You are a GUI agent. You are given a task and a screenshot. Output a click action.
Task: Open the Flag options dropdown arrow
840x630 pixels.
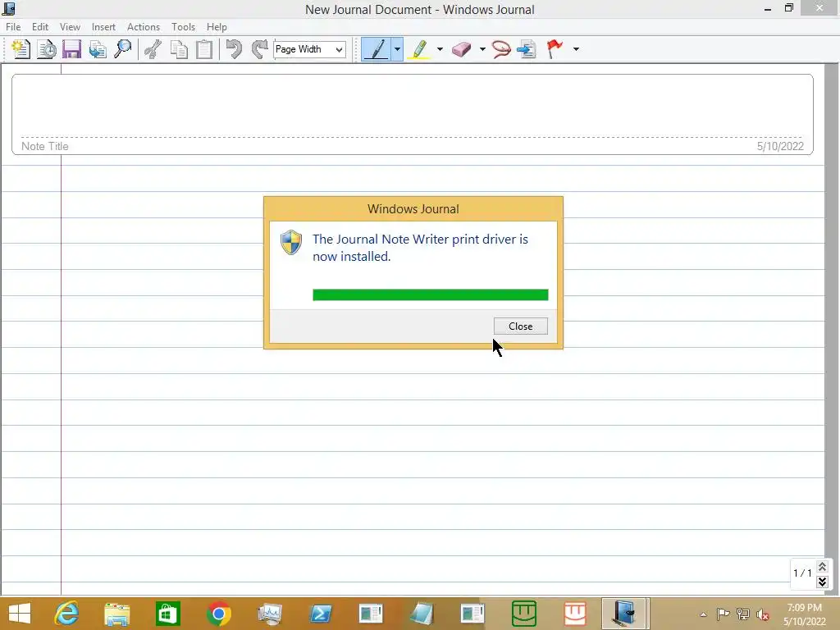click(576, 49)
